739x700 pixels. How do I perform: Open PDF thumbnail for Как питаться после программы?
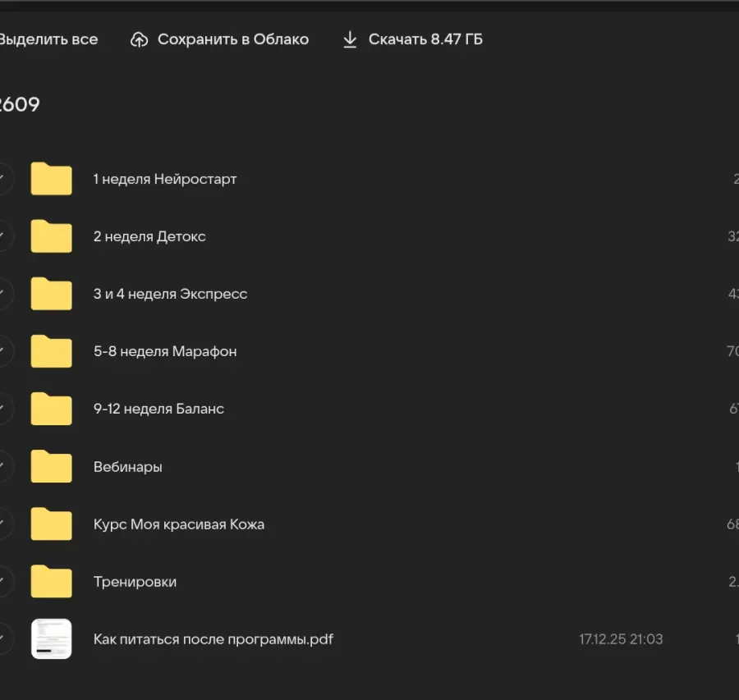point(51,639)
